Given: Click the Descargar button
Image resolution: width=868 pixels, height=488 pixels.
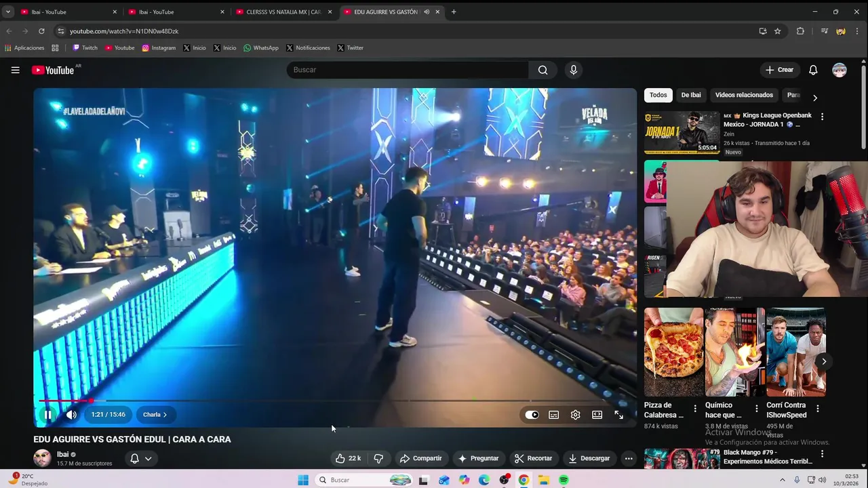Looking at the screenshot, I should (x=589, y=458).
